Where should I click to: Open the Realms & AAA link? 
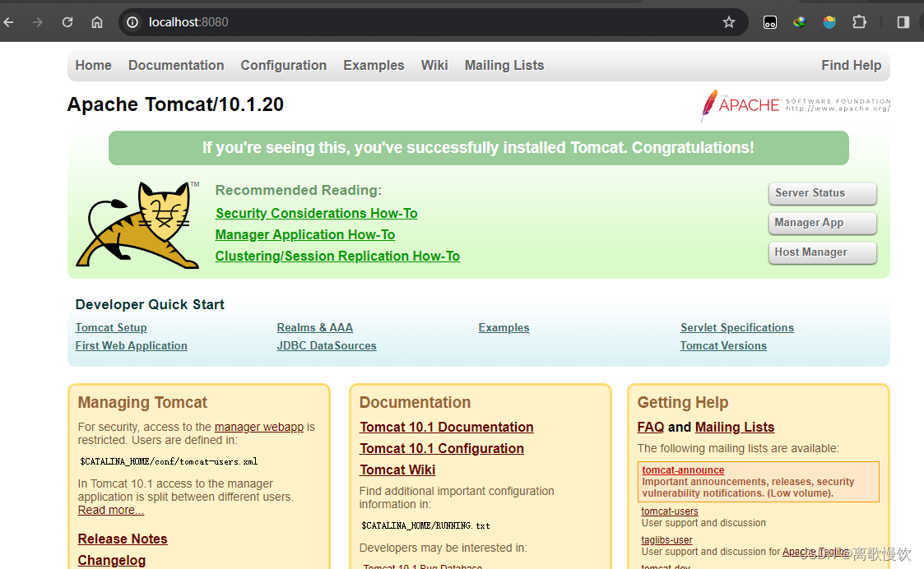tap(314, 327)
